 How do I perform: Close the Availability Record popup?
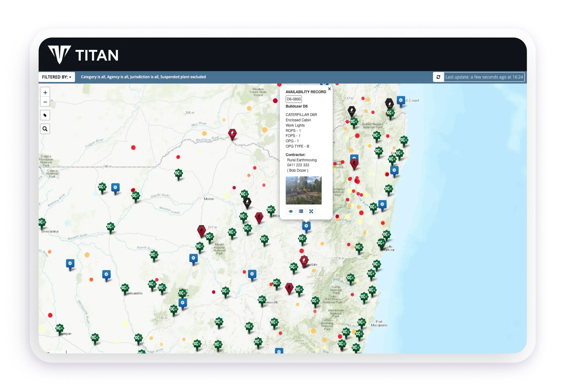[329, 89]
